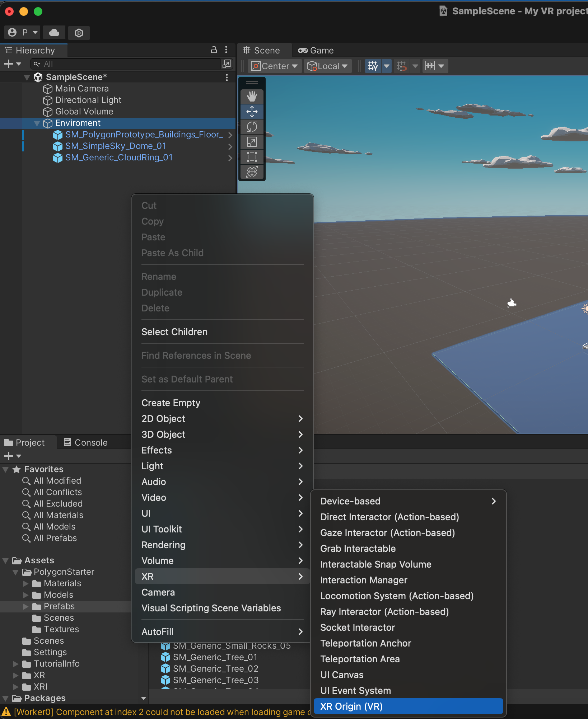The image size is (588, 719).
Task: Choose Grab Interactable from XR submenu
Action: [x=408, y=548]
